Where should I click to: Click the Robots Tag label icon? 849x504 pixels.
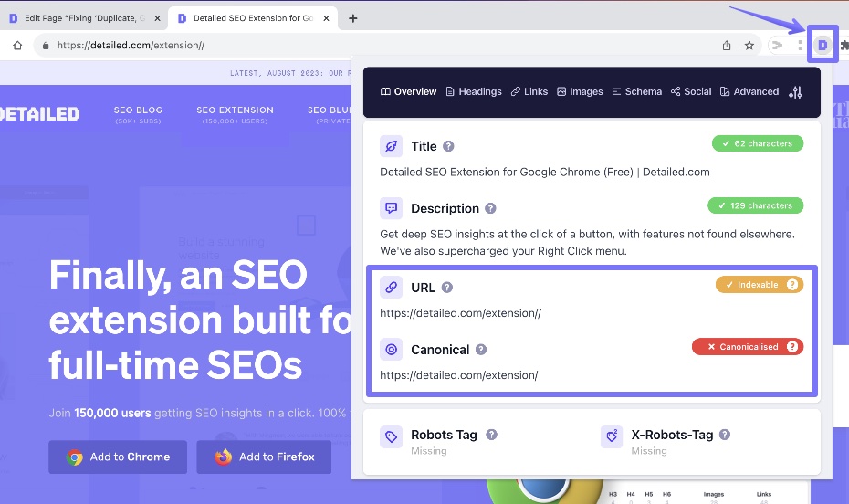click(x=391, y=436)
